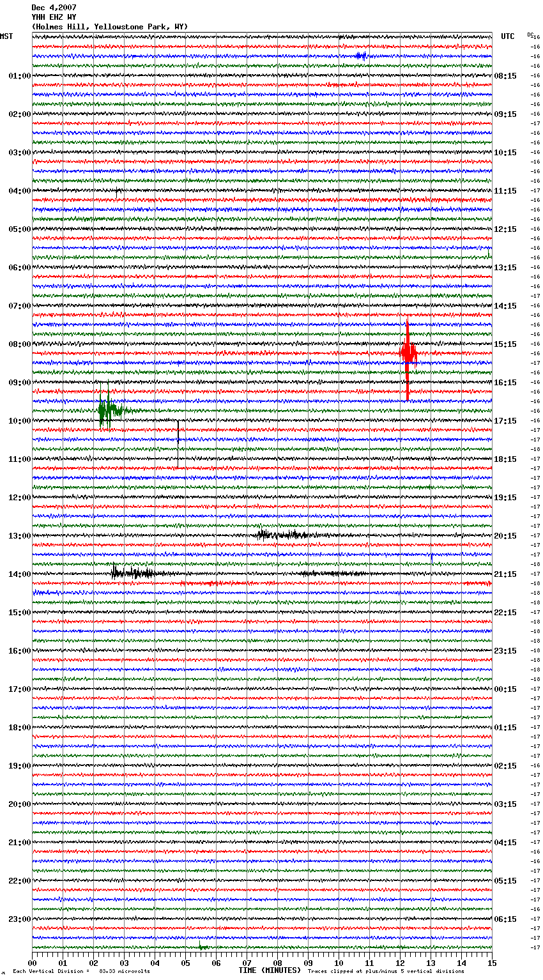Click the 06:00 MST time label
The height and width of the screenshot is (980, 543).
pos(19,268)
